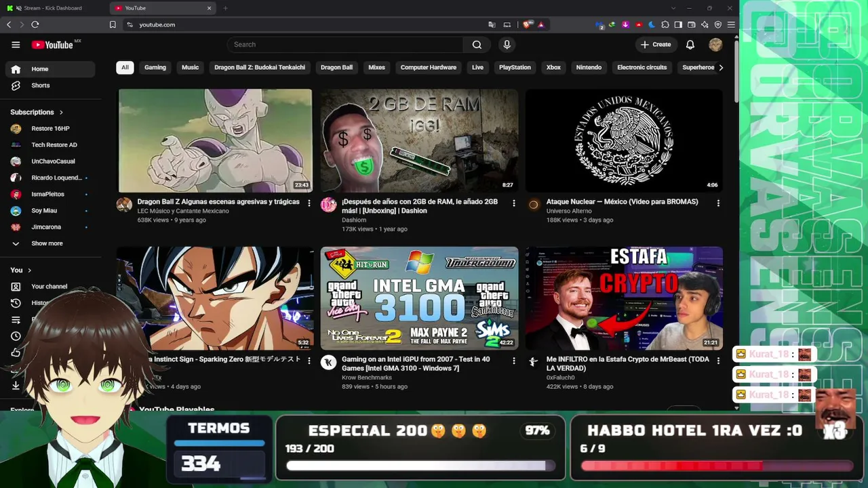Viewport: 868px width, 488px height.
Task: Open the browser extensions puzzle icon
Action: (665, 24)
